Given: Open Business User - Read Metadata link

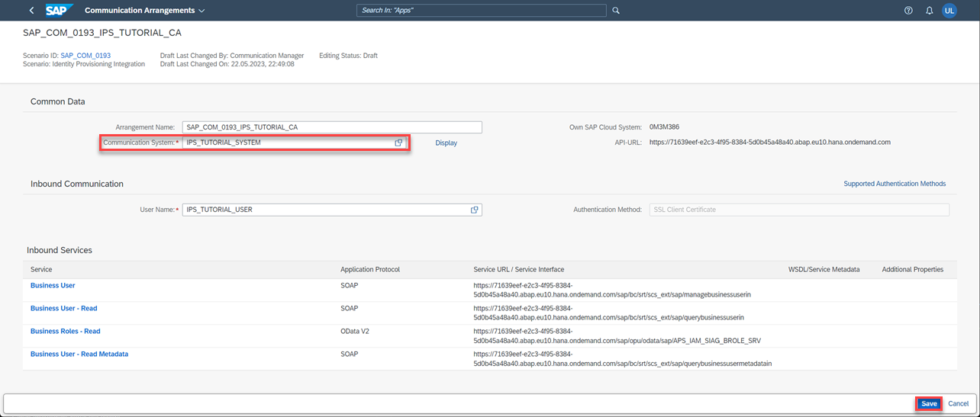Looking at the screenshot, I should pos(79,354).
